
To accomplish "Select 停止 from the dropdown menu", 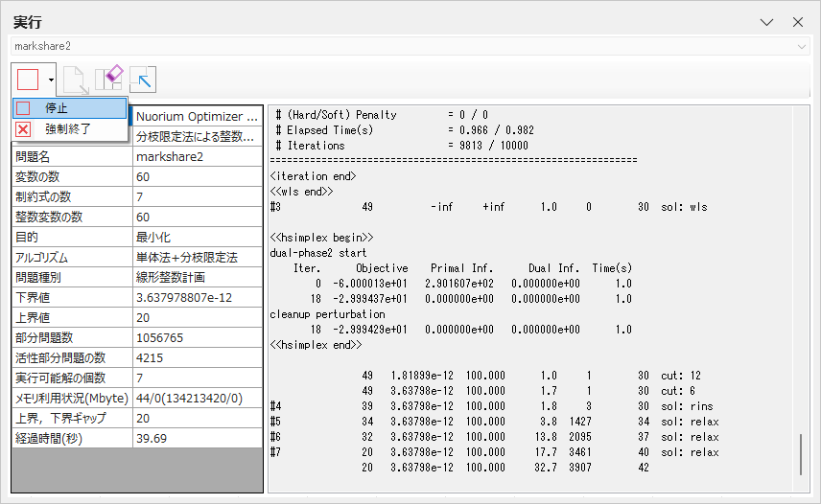I will [x=70, y=108].
